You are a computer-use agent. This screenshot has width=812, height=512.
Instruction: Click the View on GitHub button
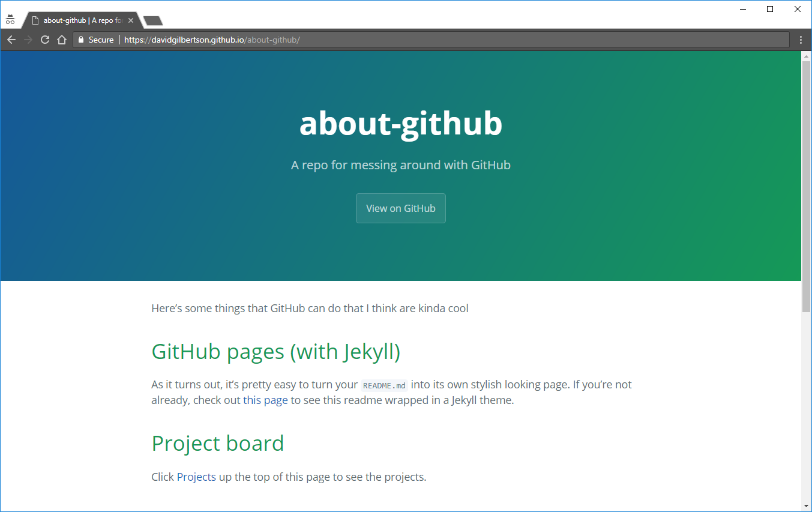[x=400, y=208]
